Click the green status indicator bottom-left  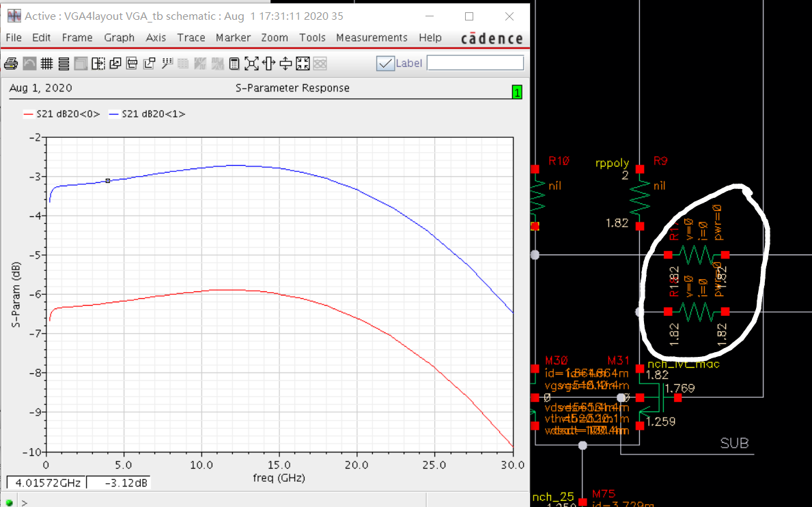[9, 502]
